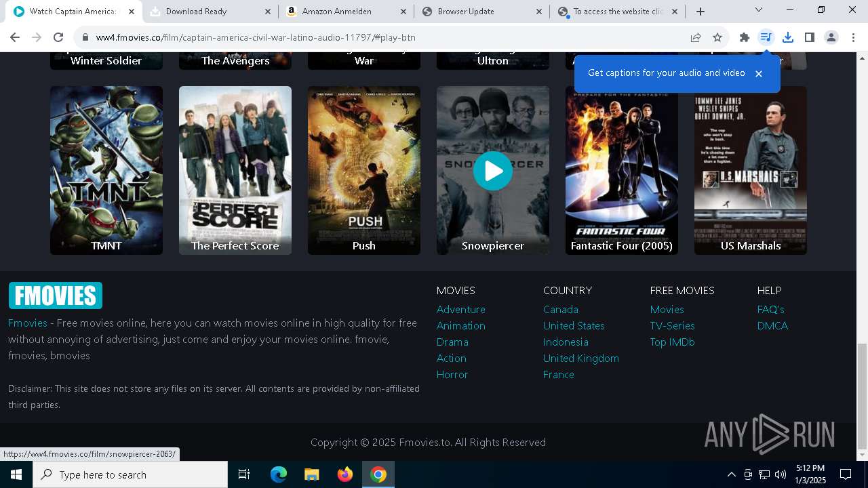The height and width of the screenshot is (488, 868).
Task: Open the FAQ's help link
Action: click(771, 309)
